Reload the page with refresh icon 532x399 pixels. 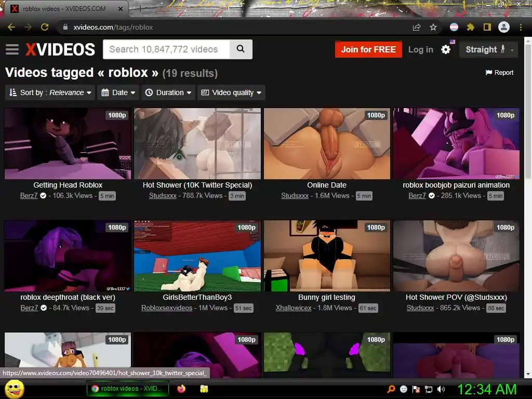click(45, 27)
